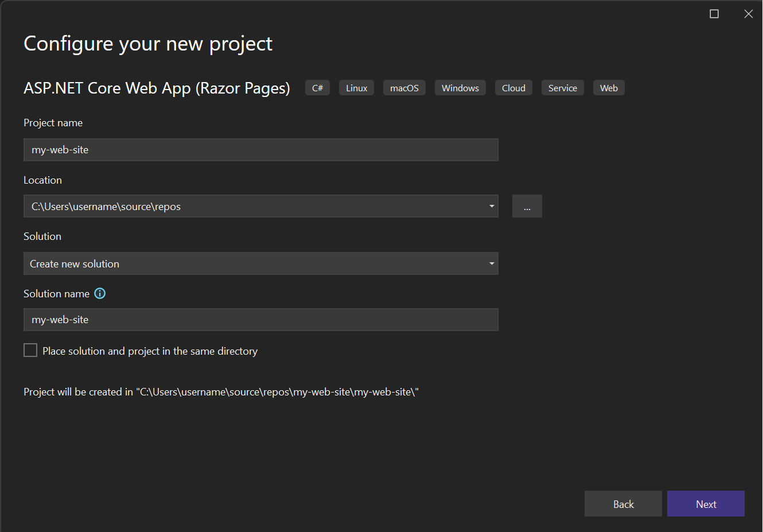This screenshot has height=532, width=763.
Task: Maximize the dialog window
Action: coord(714,14)
